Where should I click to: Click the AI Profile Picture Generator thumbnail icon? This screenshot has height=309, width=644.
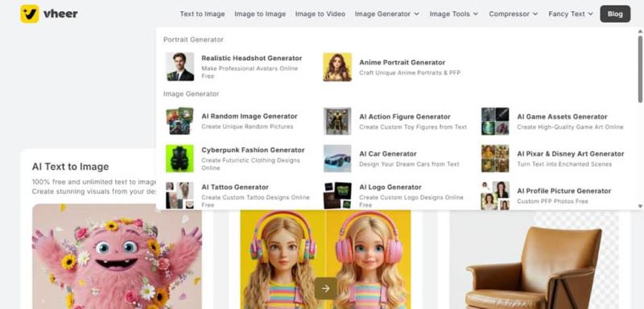[x=495, y=196]
